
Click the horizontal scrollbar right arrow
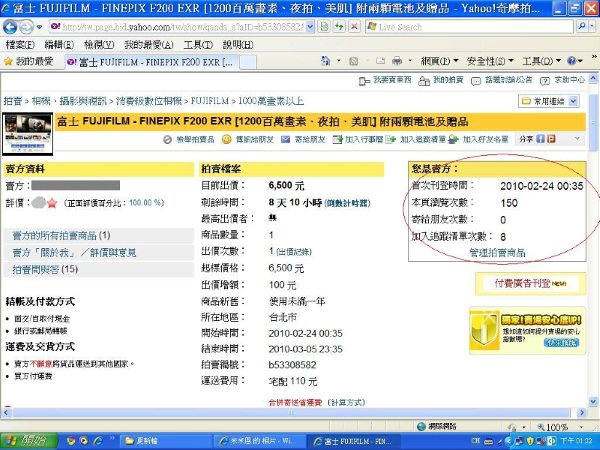582,412
